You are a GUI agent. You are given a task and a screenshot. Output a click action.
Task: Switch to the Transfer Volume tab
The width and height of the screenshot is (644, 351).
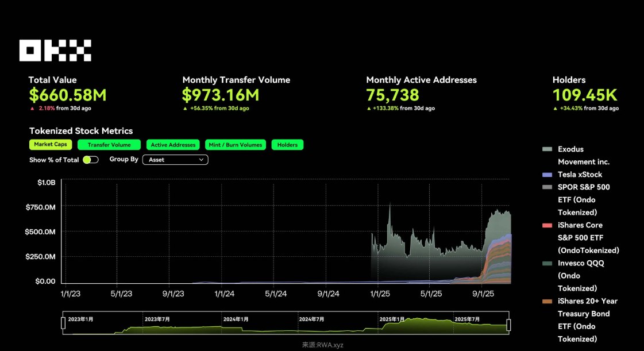click(109, 145)
